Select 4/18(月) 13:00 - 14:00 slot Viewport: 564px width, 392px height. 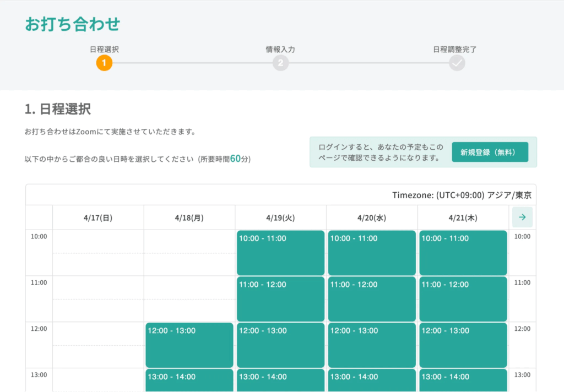click(x=189, y=380)
